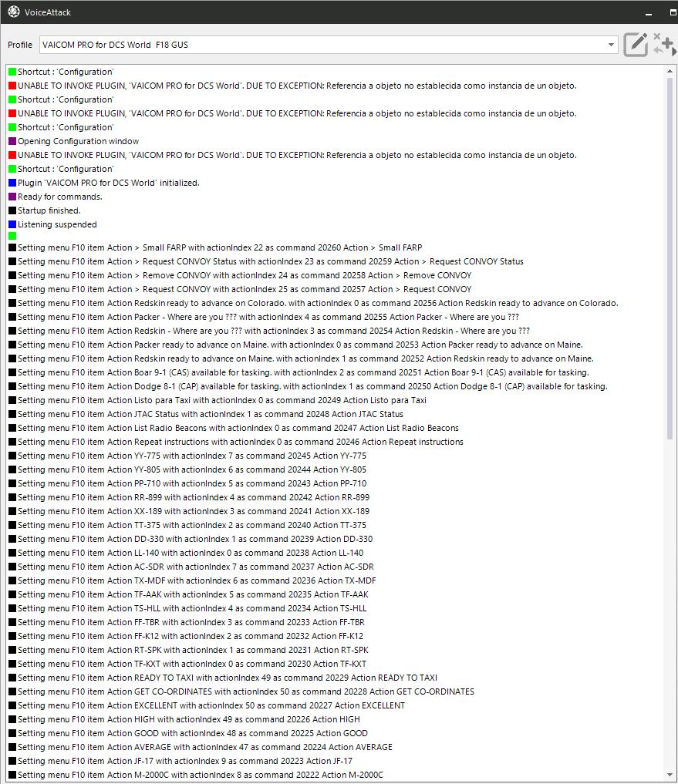The width and height of the screenshot is (678, 784).
Task: Select the 'LL-140' command 20238 line
Action: (186, 553)
